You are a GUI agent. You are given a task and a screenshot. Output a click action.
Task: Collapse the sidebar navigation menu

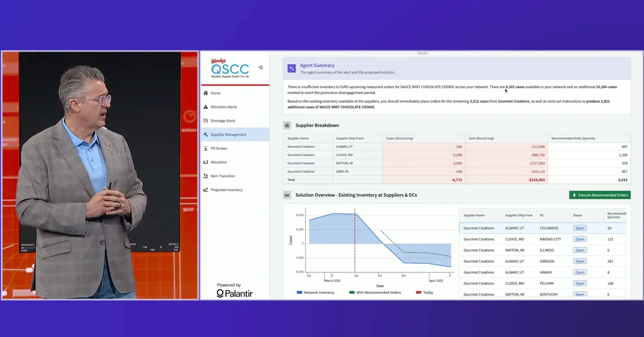click(x=261, y=67)
